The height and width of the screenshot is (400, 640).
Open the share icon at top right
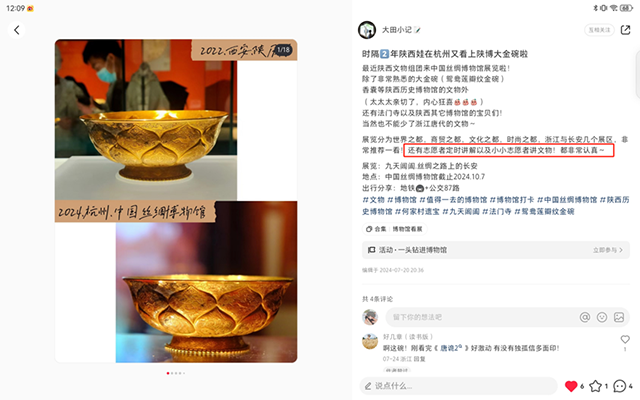[x=625, y=30]
